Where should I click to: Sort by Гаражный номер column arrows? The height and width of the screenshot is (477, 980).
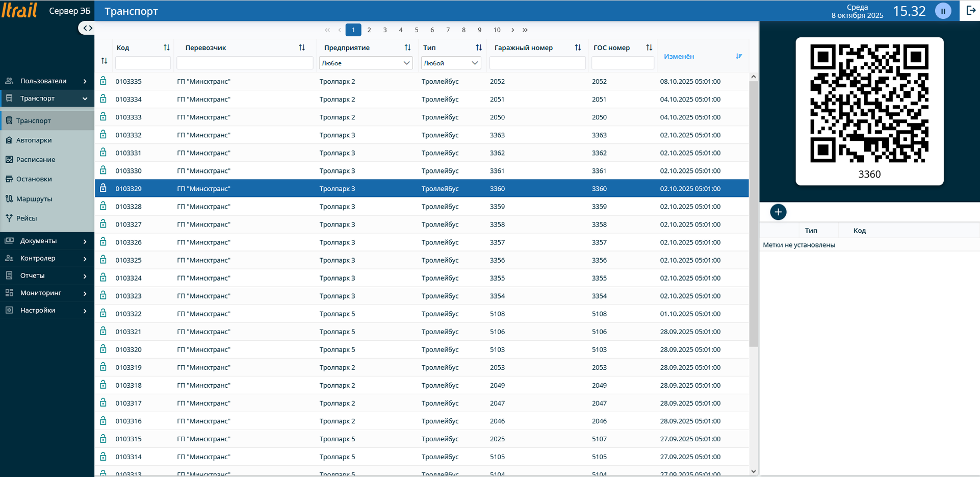577,47
